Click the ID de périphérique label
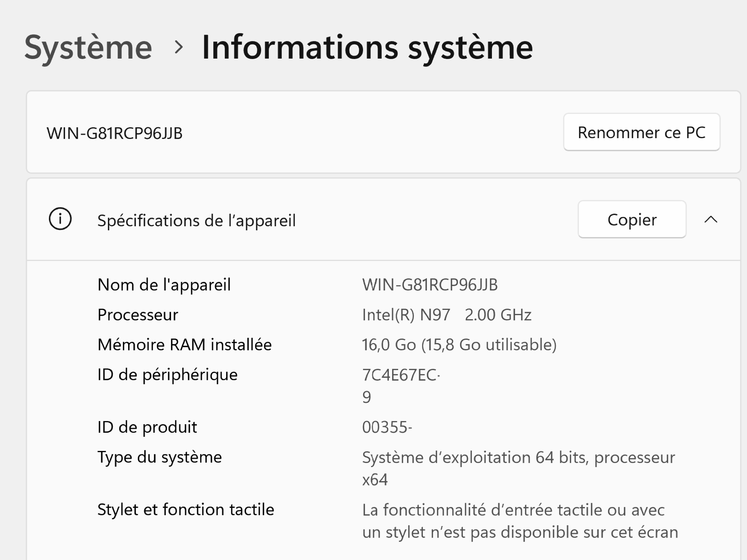Screen dimensions: 747x560 click(x=167, y=375)
